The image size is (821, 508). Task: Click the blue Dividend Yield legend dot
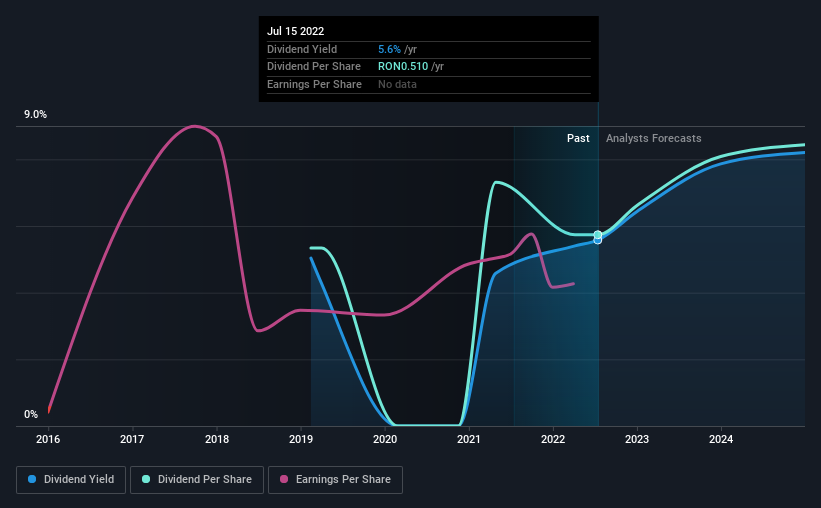(32, 479)
